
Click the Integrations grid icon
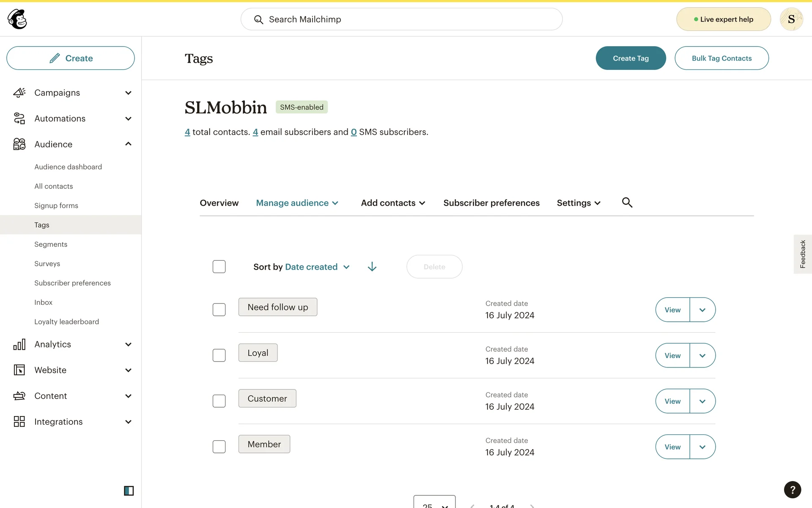[x=19, y=422]
